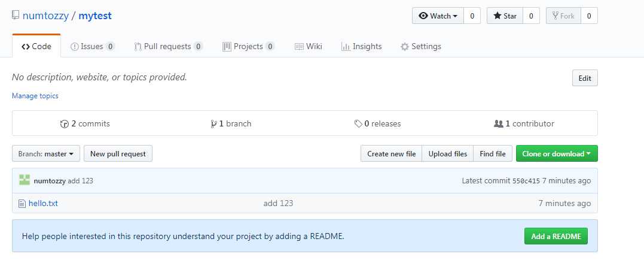View the 0 releases page
This screenshot has height=263, width=644.
pos(377,123)
